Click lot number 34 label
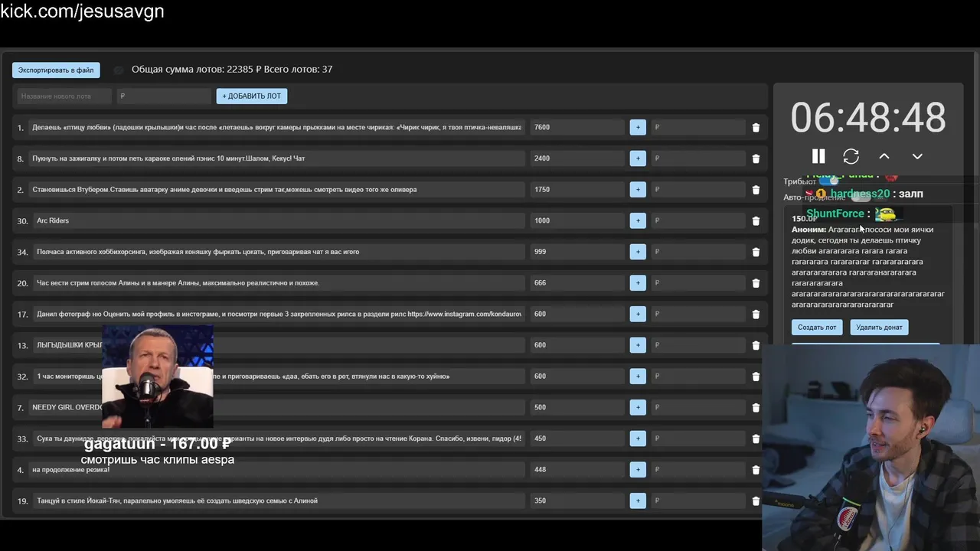Screen dimensions: 980x551 (x=22, y=252)
